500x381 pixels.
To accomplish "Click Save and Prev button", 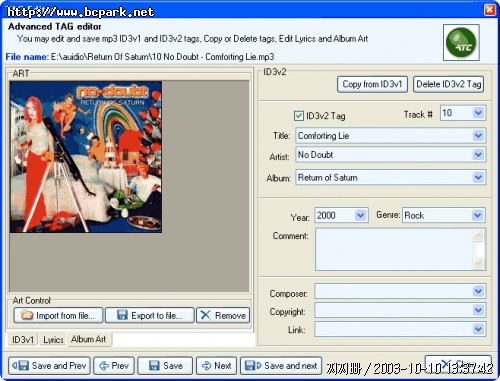I will [49, 366].
